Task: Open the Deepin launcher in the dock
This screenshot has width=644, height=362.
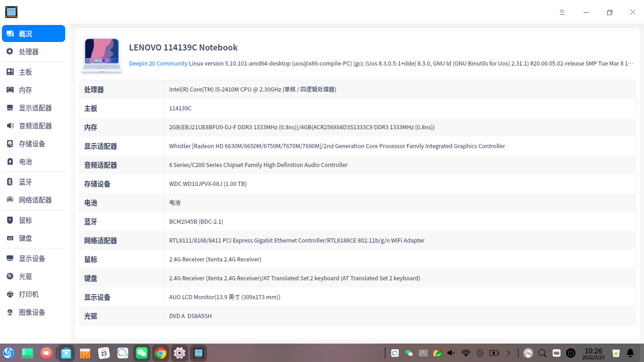Action: 9,353
